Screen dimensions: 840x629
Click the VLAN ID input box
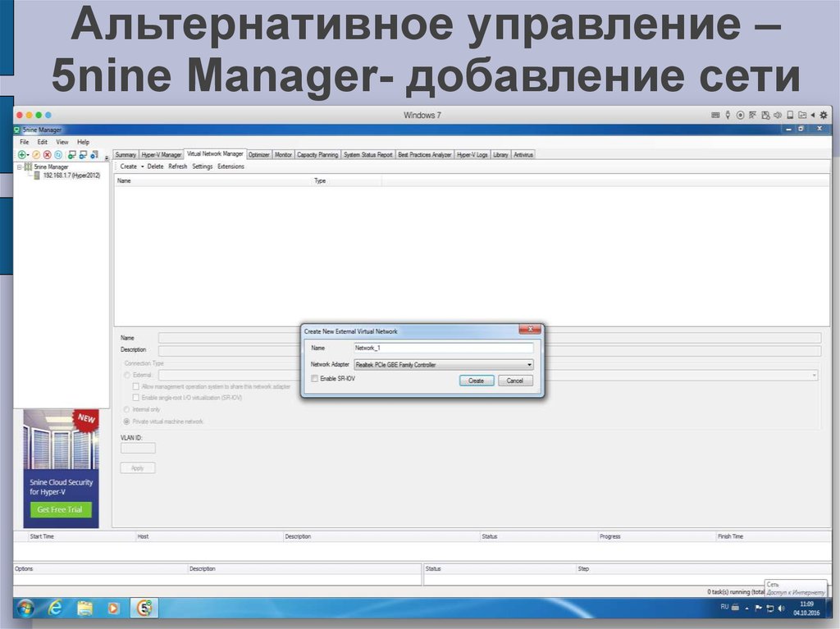[138, 449]
